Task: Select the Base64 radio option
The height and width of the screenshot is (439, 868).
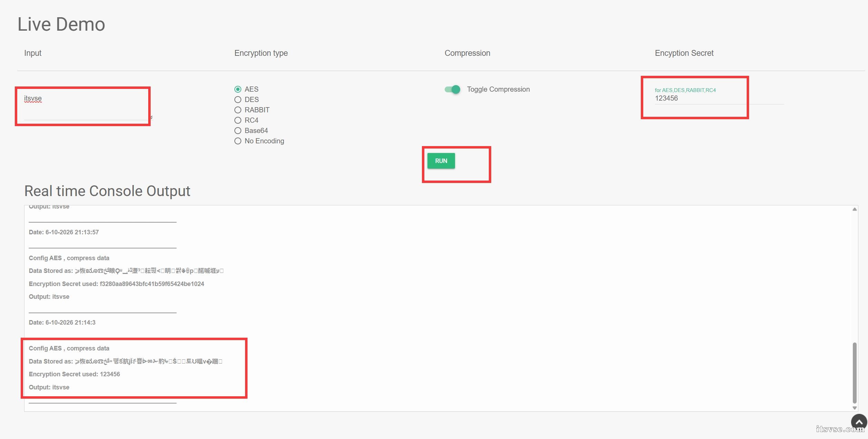Action: [238, 131]
